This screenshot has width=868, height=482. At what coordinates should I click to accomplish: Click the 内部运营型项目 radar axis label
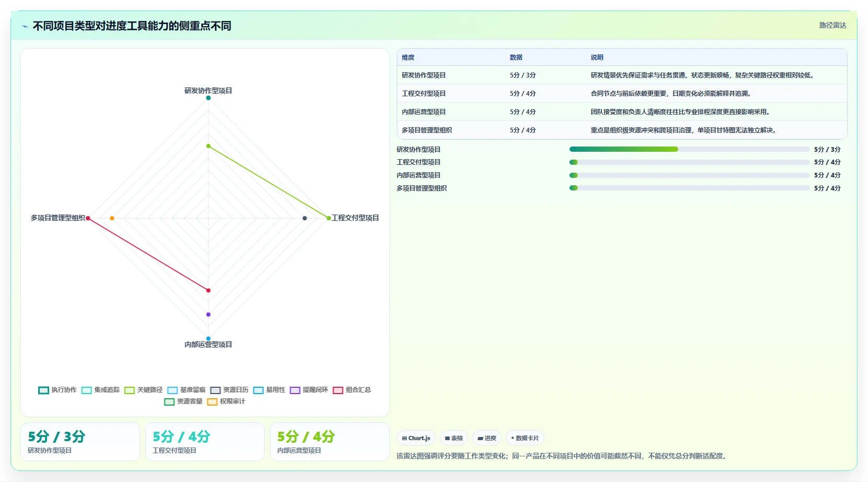pyautogui.click(x=208, y=344)
